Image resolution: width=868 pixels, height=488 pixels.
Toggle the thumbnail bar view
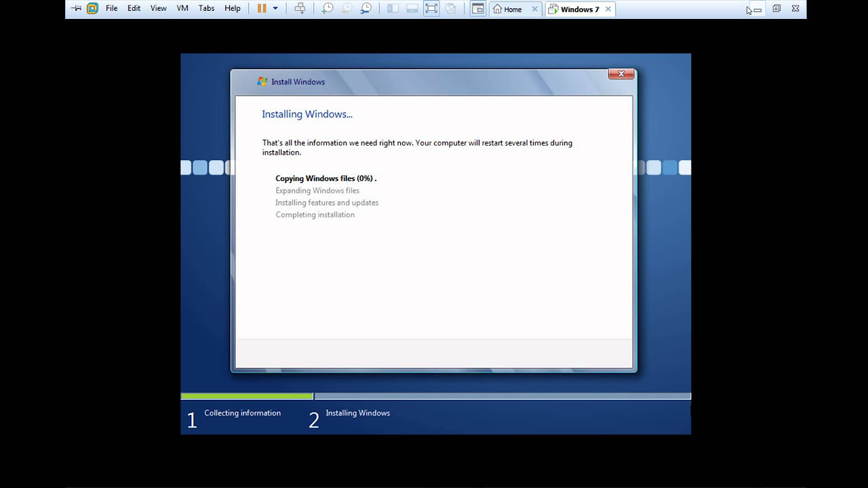412,9
